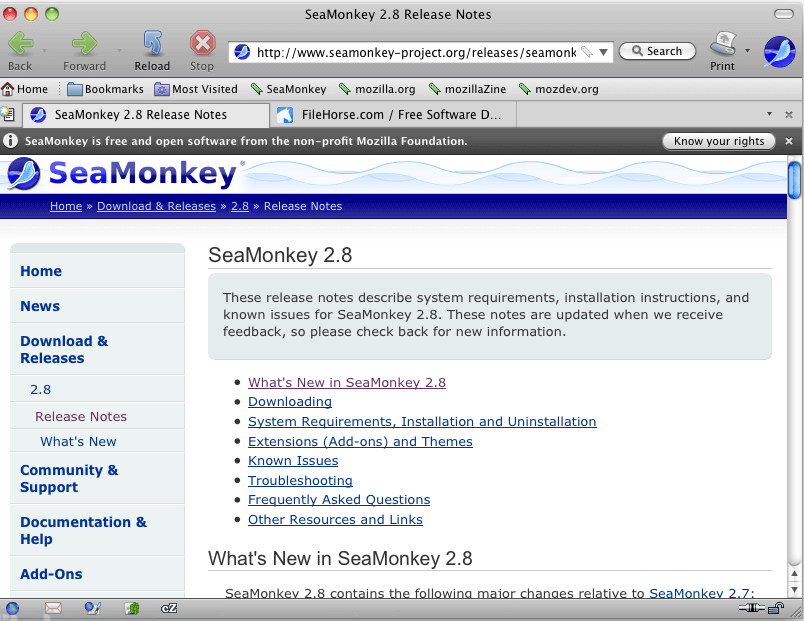Open System Requirements, Installation and Uninstallation link

423,422
